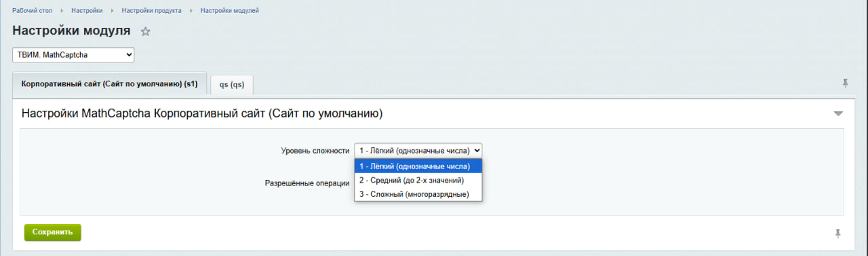Select option 1 - Лёгкий (однозначные числа)

418,166
